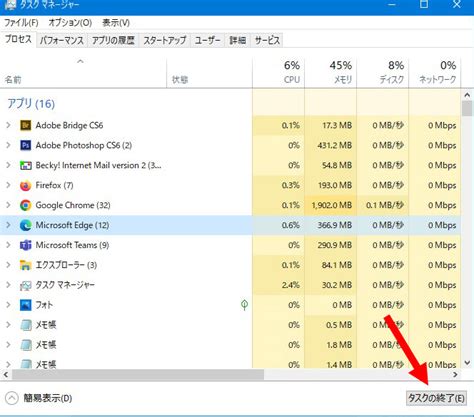474x417 pixels.
Task: Sort by the ディスク column header
Action: pos(383,72)
